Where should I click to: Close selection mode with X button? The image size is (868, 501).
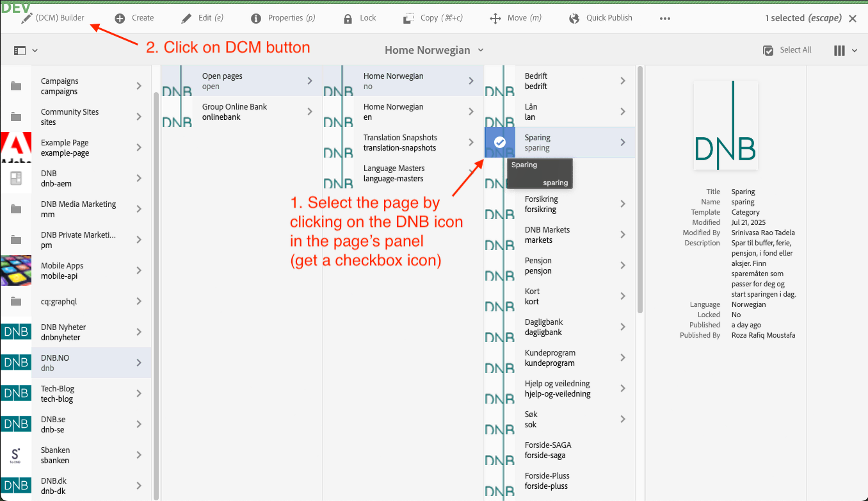point(853,19)
